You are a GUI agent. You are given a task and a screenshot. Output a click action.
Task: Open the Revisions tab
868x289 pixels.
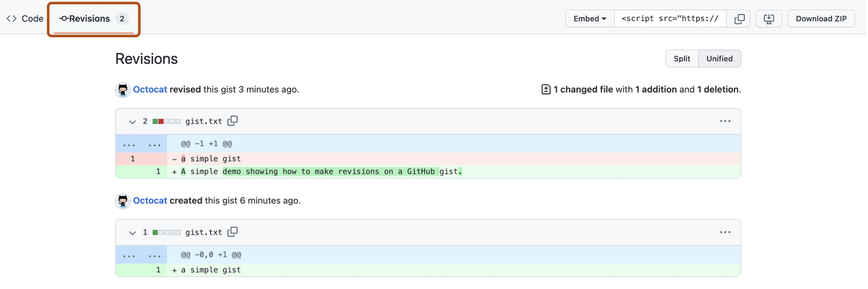pos(94,19)
